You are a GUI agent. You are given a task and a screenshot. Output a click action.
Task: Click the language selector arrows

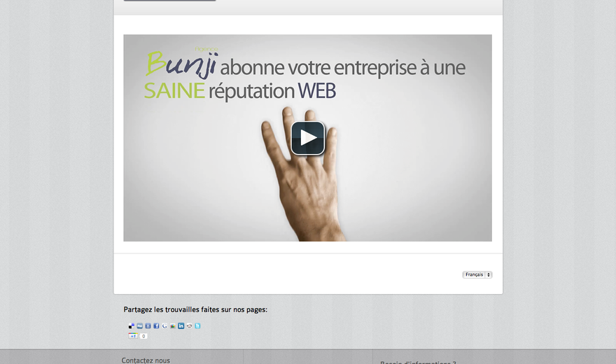[489, 274]
